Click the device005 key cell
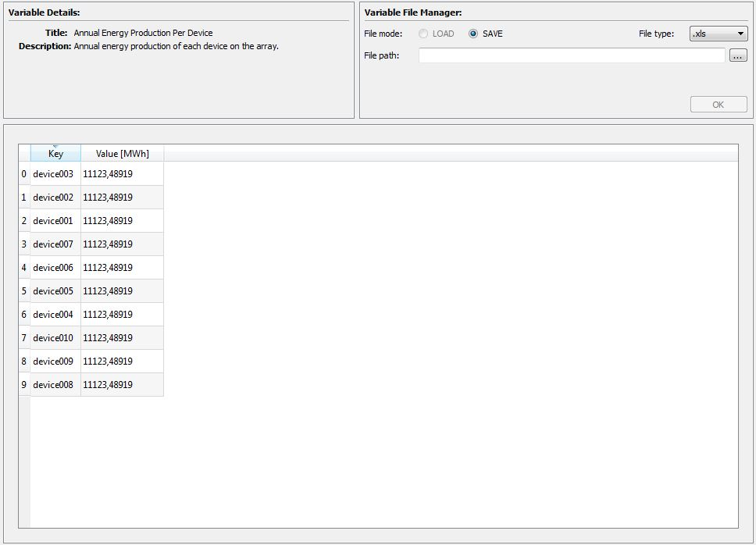Image resolution: width=756 pixels, height=545 pixels. coord(55,290)
